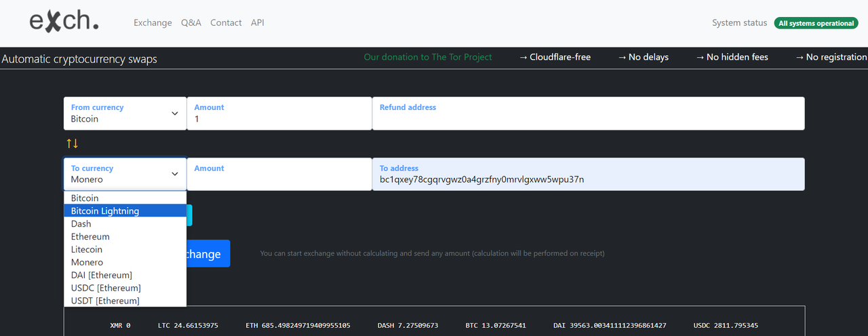Go to the Contact page

226,22
